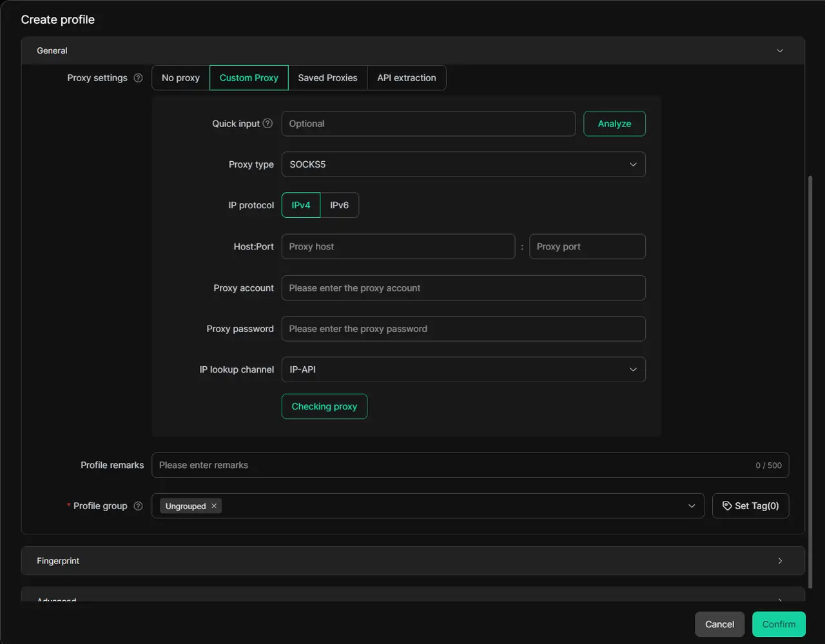Collapse the General section
Image resolution: width=825 pixels, height=644 pixels.
point(780,51)
